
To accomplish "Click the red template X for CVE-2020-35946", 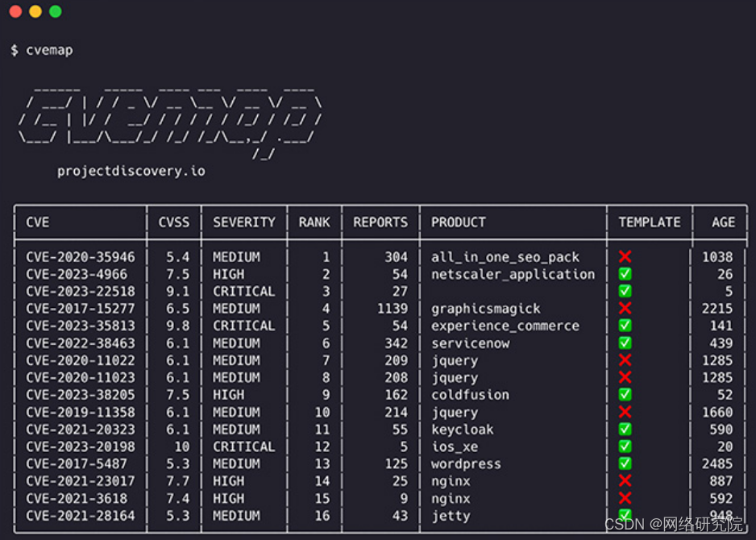I will coord(625,256).
